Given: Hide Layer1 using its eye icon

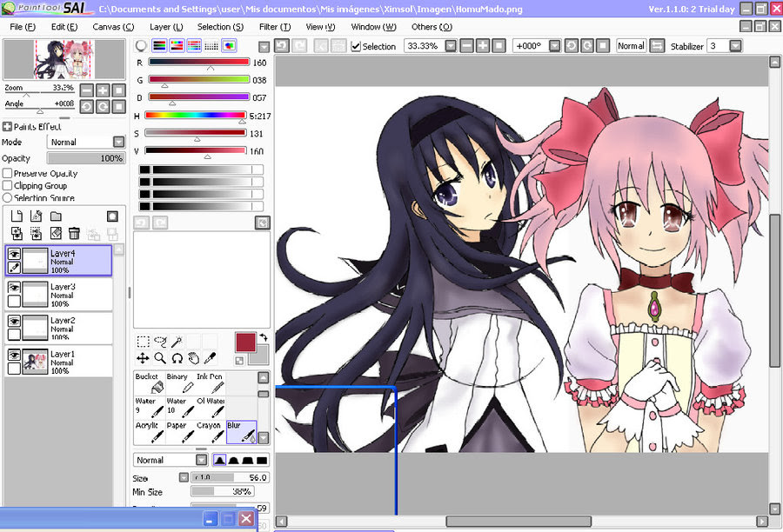Looking at the screenshot, I should click(14, 355).
